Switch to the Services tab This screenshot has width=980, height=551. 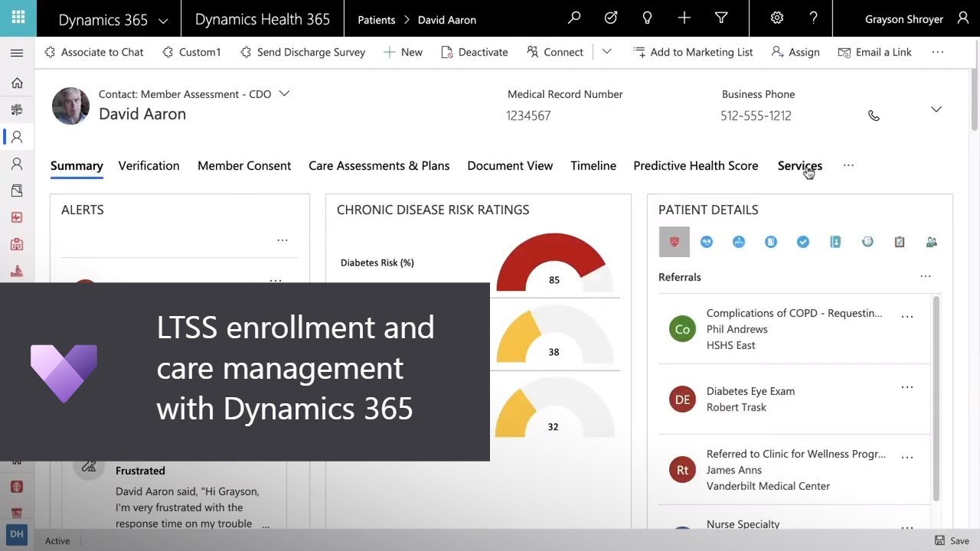[799, 165]
